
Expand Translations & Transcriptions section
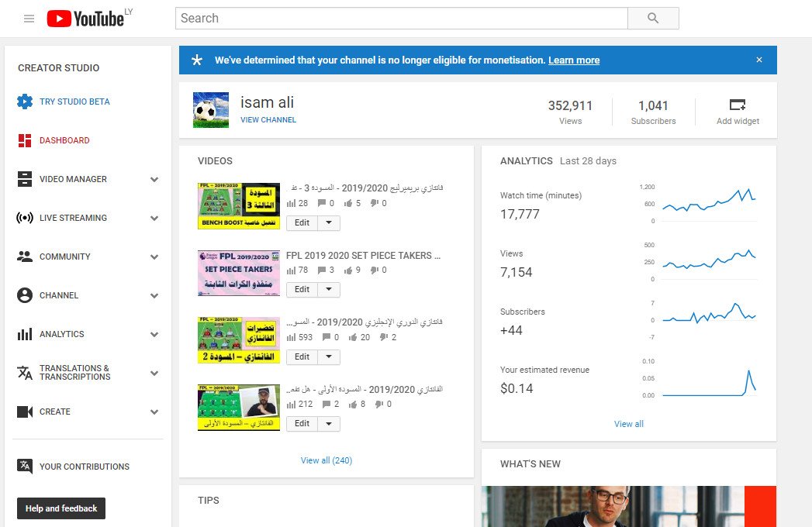point(154,374)
